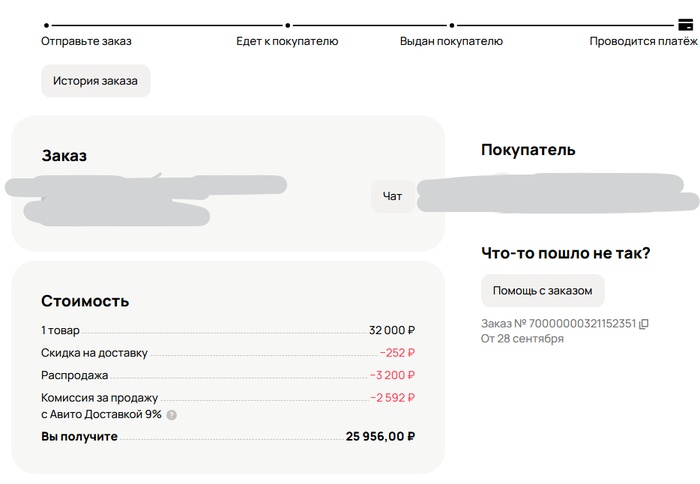Click the Вы получите total amount

[380, 436]
